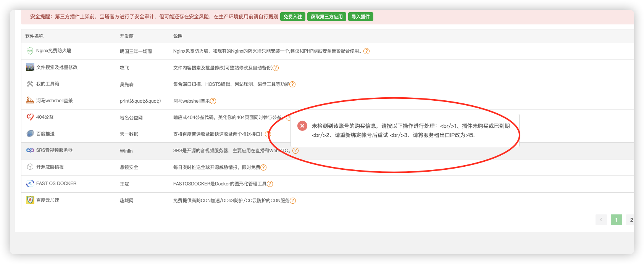
Task: Select the 百度云加速 plugin name
Action: click(x=48, y=200)
